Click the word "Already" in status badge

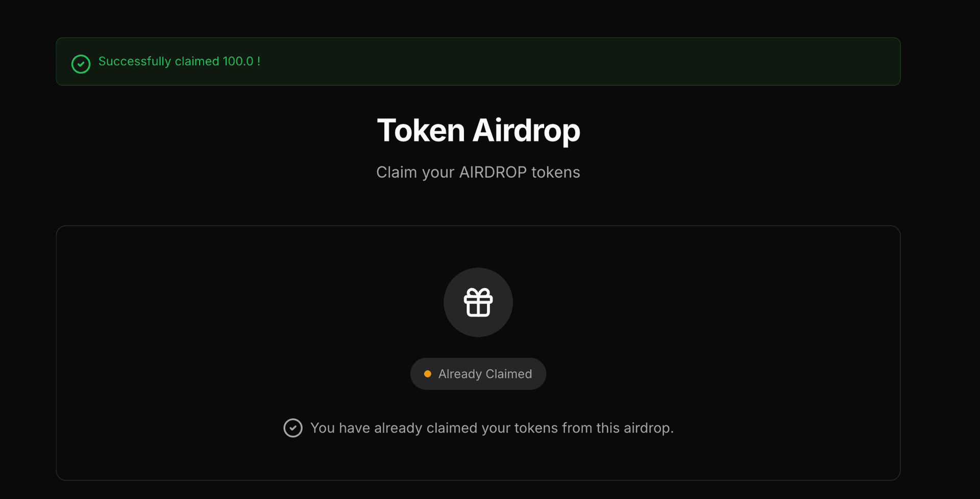[460, 374]
